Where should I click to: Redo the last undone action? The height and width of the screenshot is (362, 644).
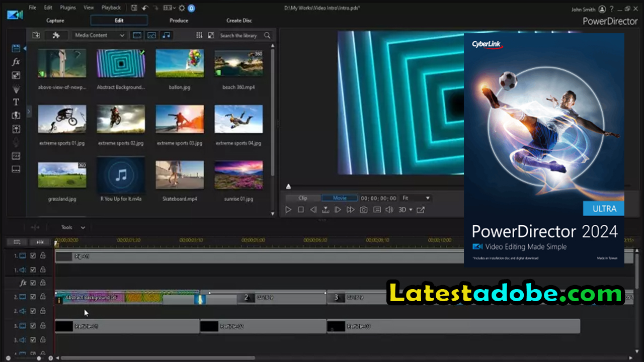(x=155, y=8)
